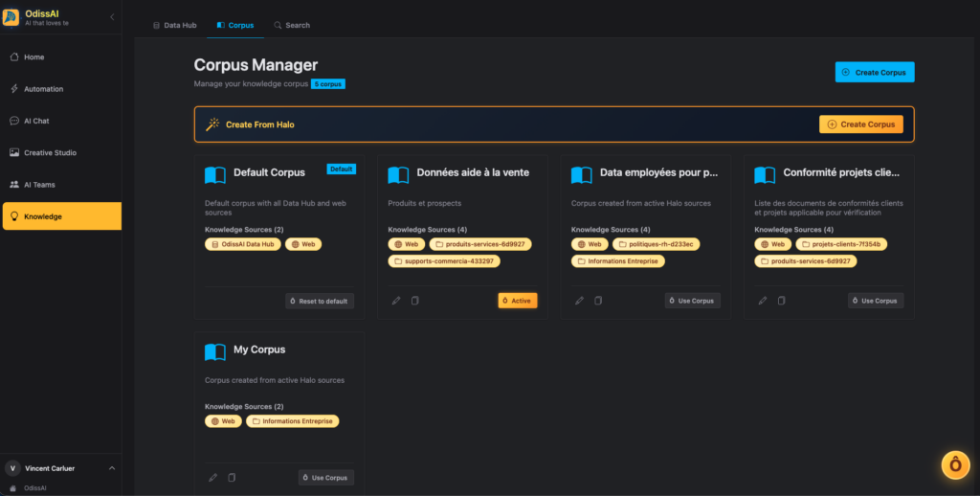This screenshot has height=496, width=980.
Task: Activate Use Corpus on the My Corpus card
Action: pyautogui.click(x=325, y=478)
